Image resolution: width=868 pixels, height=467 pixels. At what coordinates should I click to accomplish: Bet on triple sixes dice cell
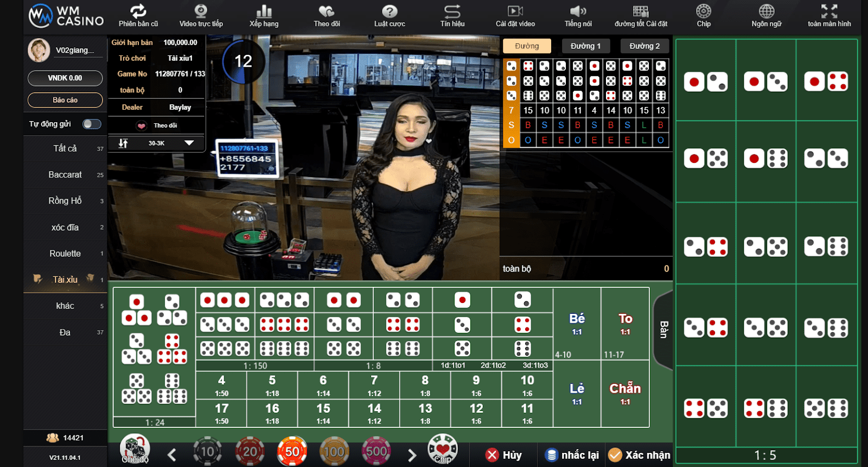(284, 348)
